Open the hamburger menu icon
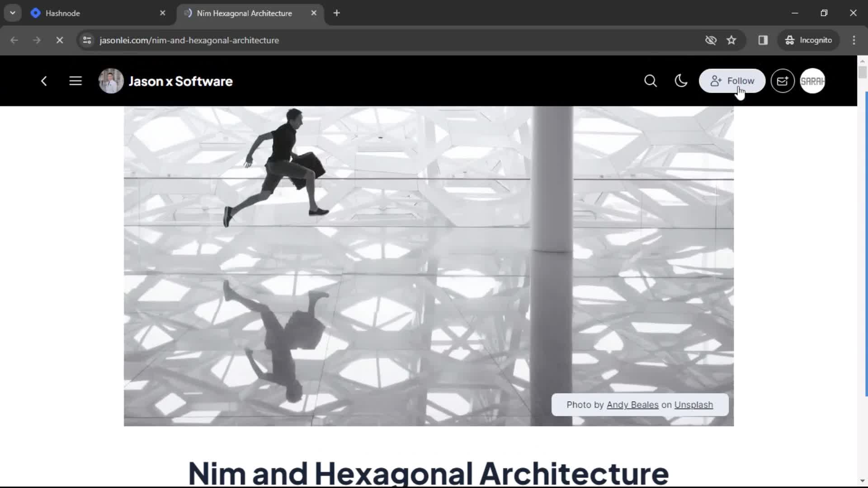Image resolution: width=868 pixels, height=488 pixels. [x=75, y=81]
